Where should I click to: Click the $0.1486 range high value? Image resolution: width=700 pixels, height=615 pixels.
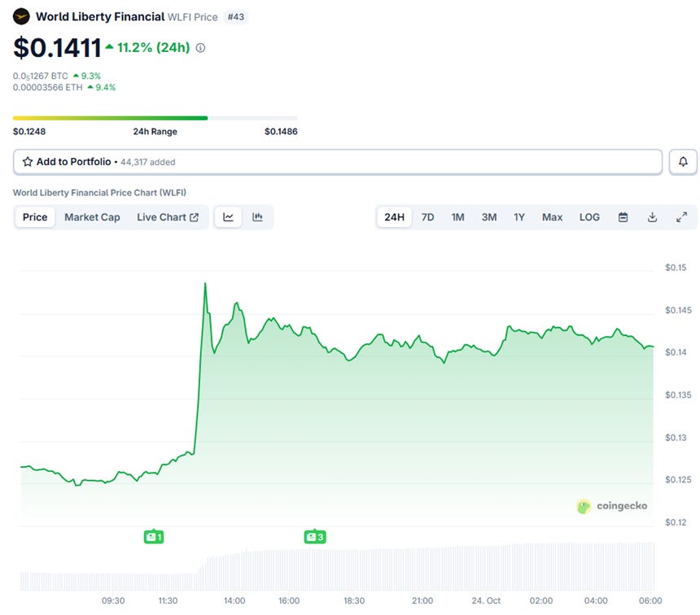tap(281, 132)
